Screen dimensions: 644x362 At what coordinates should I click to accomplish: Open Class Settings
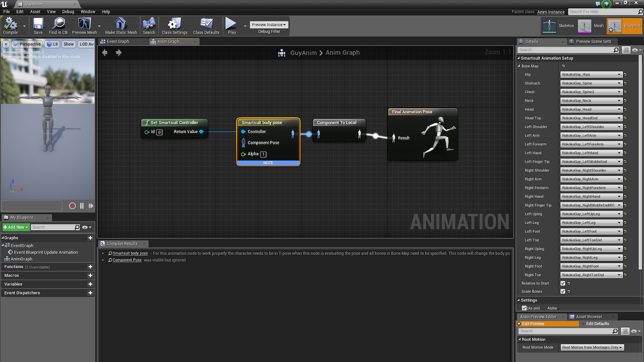pos(174,26)
